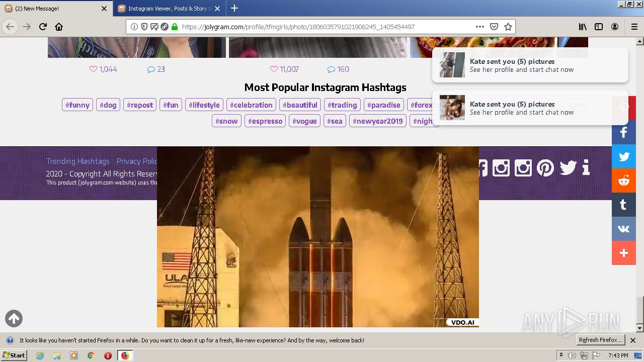Bookmark this page with star

508,27
